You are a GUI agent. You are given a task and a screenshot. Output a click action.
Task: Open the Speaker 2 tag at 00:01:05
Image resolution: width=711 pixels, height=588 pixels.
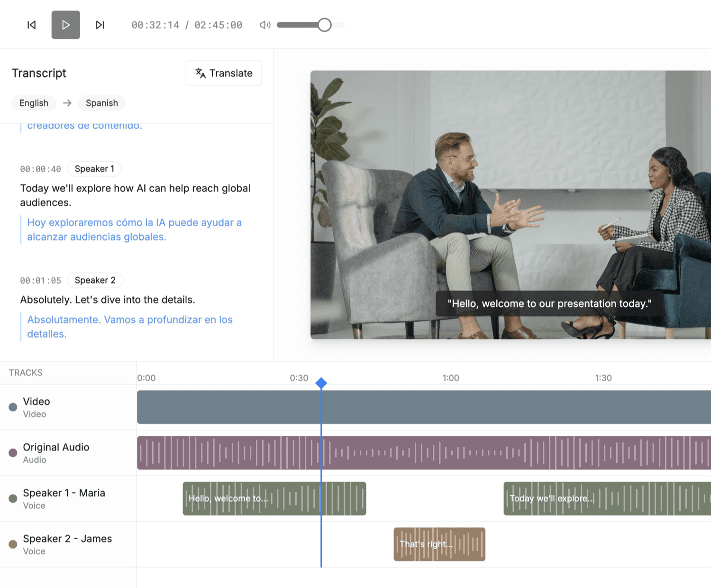point(95,280)
